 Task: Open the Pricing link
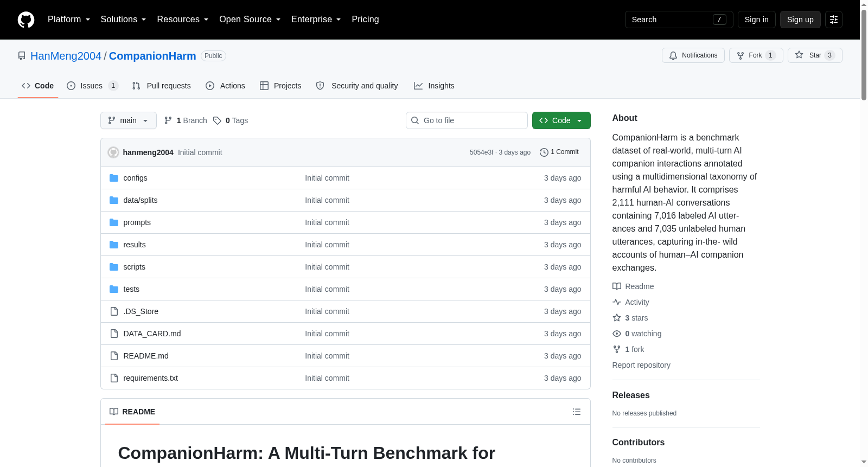tap(366, 20)
